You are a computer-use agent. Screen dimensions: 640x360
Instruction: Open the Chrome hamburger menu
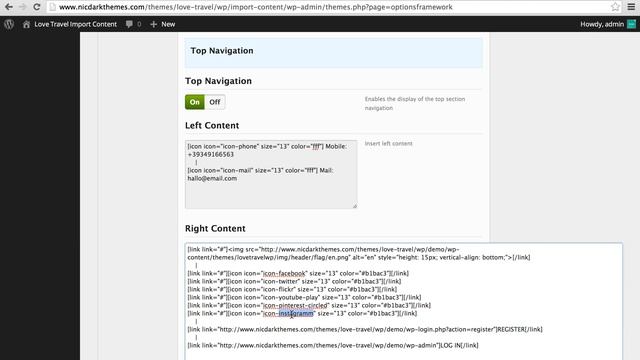[x=631, y=7]
